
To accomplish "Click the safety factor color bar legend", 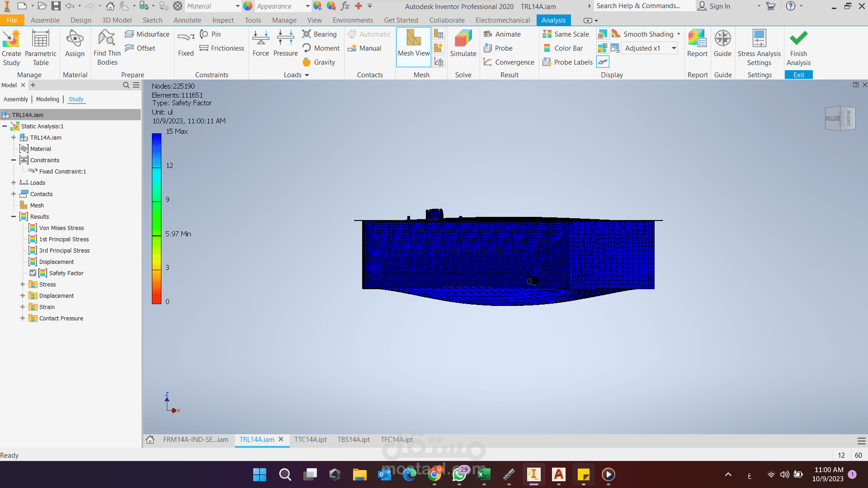I will coord(156,218).
